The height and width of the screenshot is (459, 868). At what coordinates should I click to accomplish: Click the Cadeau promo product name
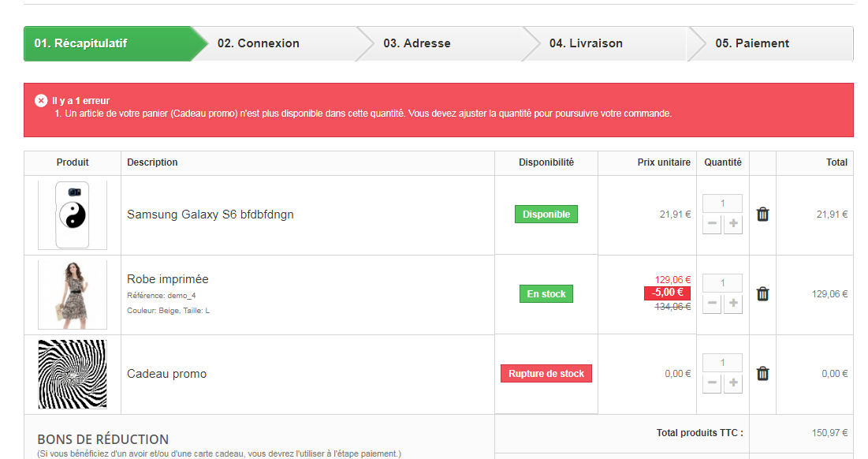[x=166, y=374]
